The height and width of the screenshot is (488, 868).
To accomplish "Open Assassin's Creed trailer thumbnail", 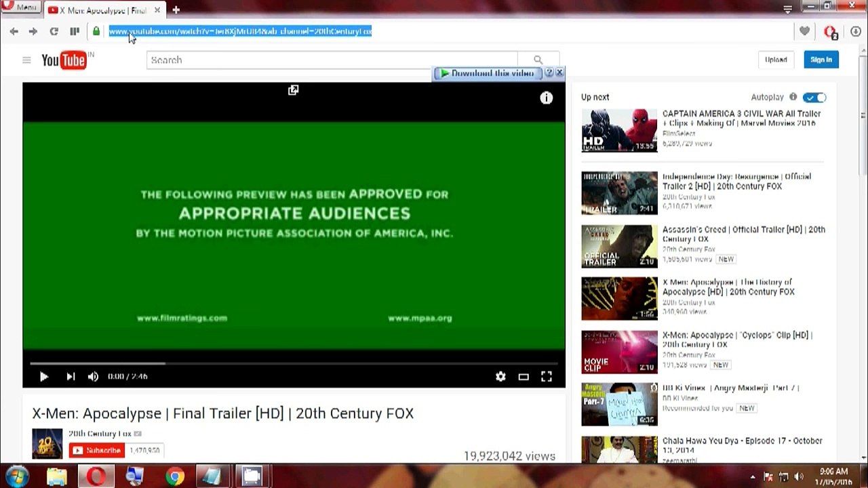I will pos(619,246).
